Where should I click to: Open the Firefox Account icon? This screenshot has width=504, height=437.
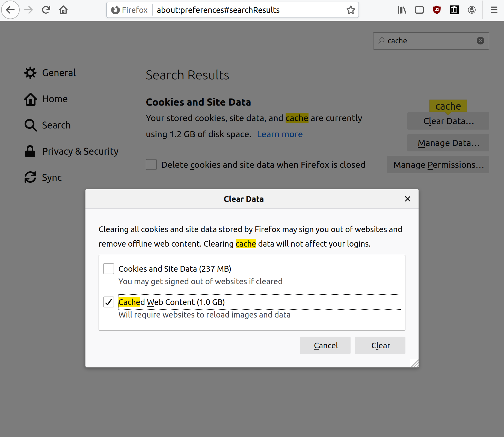pyautogui.click(x=472, y=10)
